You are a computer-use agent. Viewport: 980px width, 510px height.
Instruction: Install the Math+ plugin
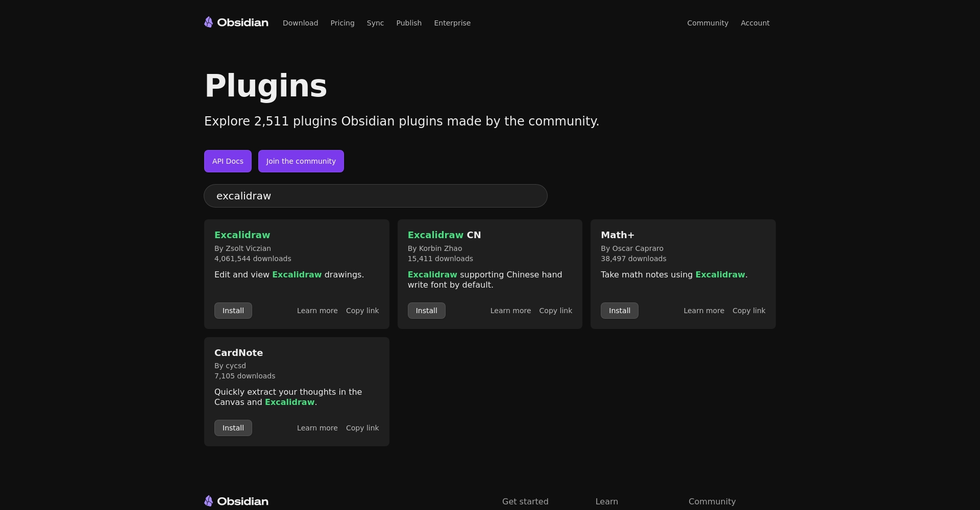pos(620,311)
